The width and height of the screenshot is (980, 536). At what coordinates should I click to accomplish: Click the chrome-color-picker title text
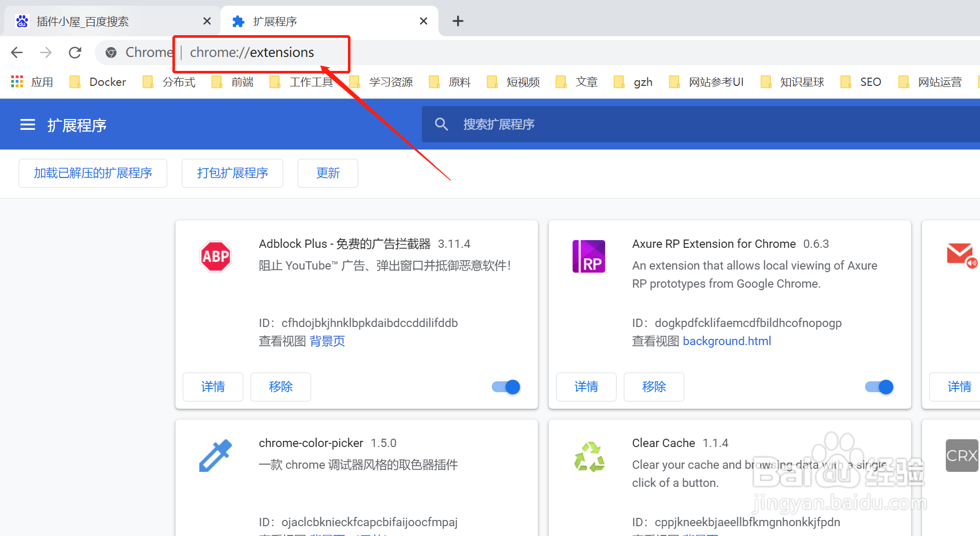click(311, 443)
